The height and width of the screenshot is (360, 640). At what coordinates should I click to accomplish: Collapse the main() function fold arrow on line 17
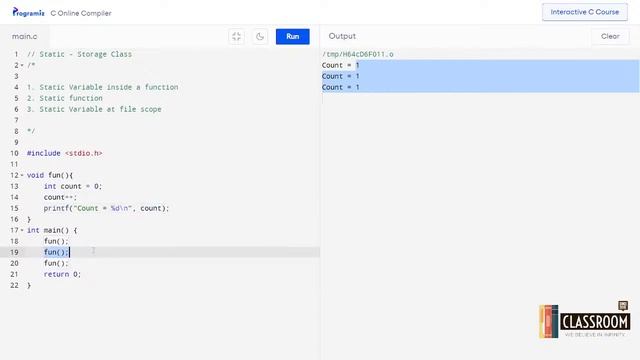22,230
